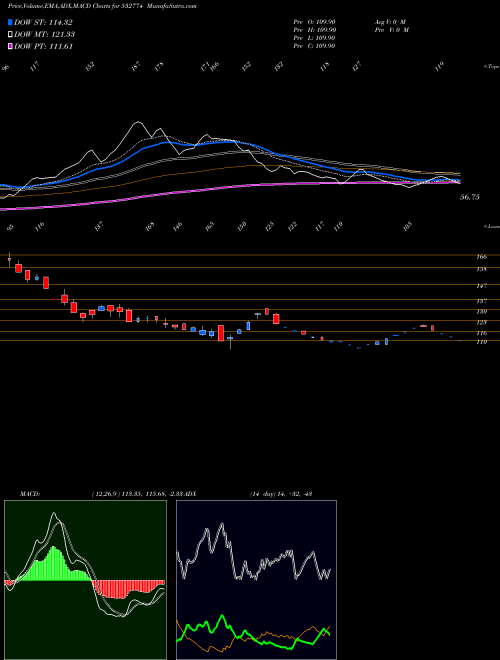Click the 'Pre O: 109.90' value

[314, 22]
